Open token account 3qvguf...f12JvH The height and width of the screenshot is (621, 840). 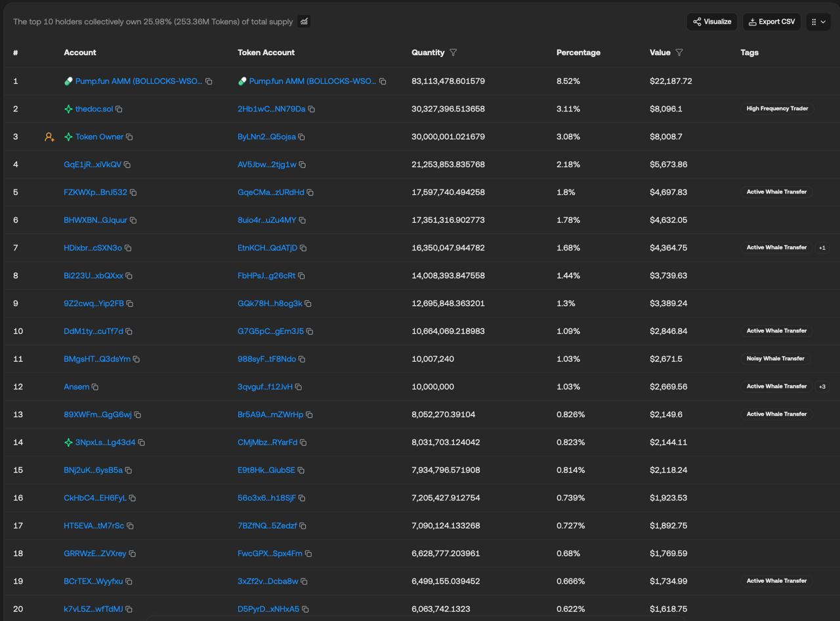click(265, 387)
